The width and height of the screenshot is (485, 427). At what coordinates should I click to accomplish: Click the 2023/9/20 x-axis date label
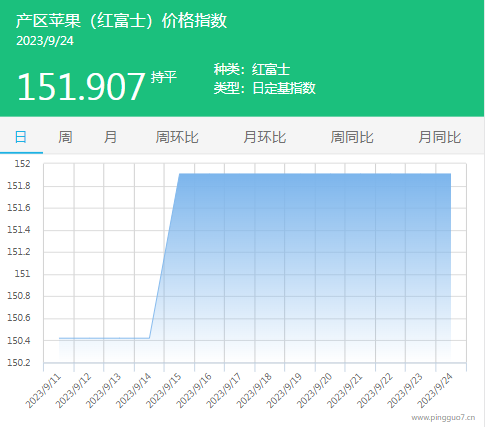click(x=315, y=391)
